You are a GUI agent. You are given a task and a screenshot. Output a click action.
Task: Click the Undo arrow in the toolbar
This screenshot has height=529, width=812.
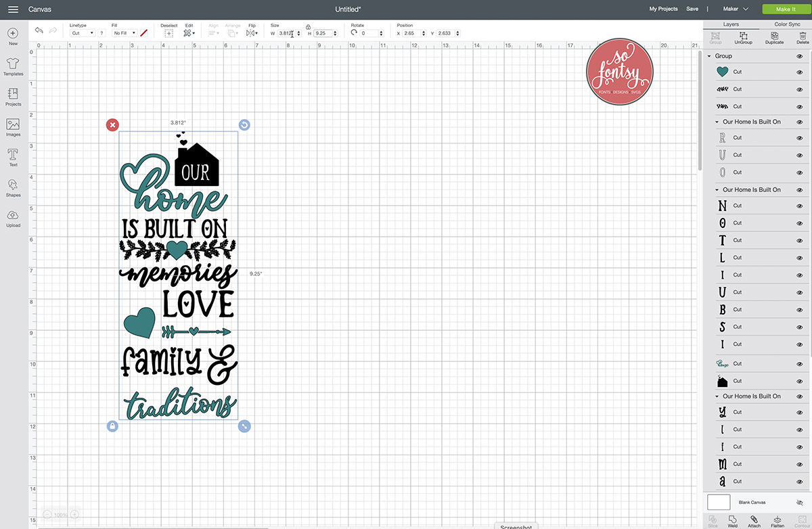pyautogui.click(x=38, y=30)
